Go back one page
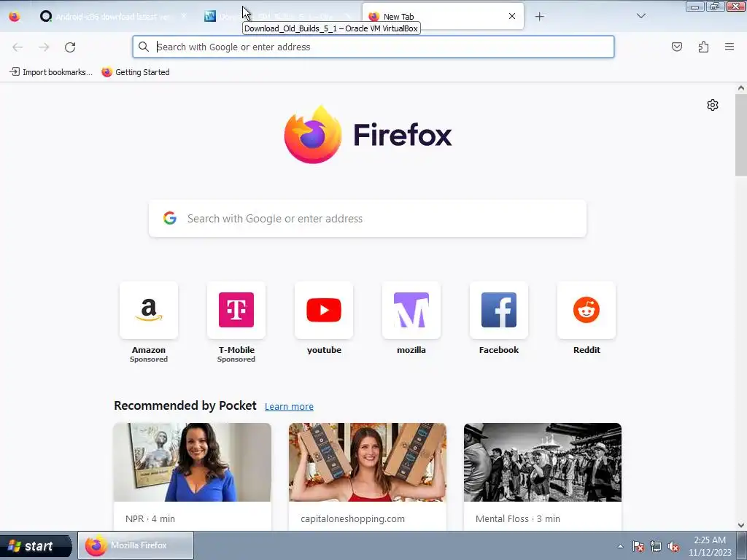This screenshot has width=747, height=560. 18,47
